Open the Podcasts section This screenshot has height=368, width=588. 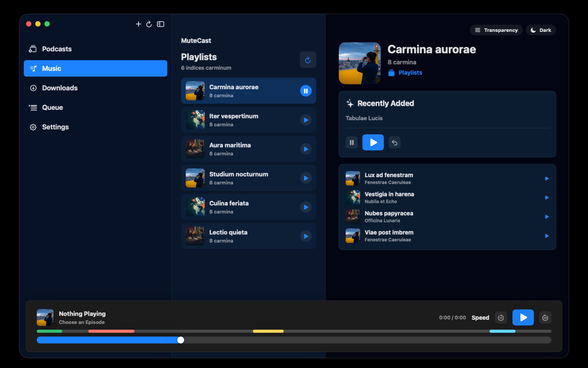[x=96, y=49]
